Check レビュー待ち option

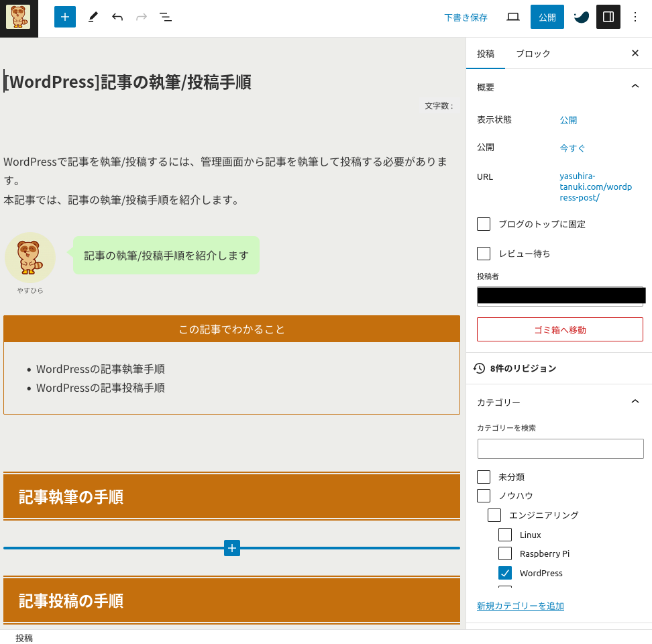coord(484,254)
